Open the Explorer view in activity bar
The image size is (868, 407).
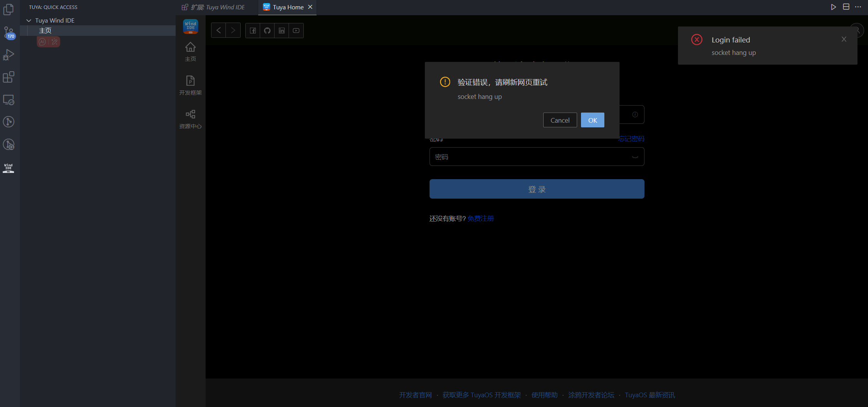9,9
